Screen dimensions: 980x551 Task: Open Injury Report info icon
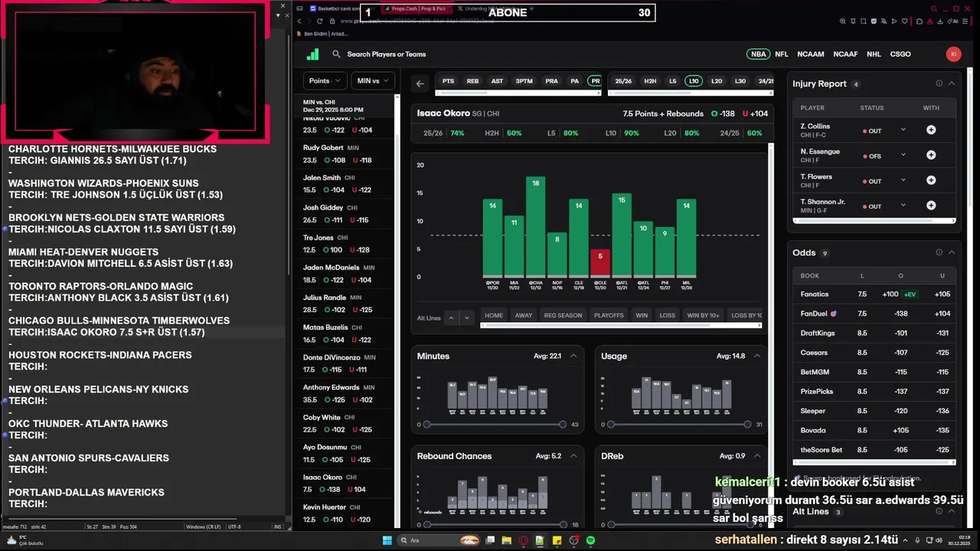[x=939, y=83]
